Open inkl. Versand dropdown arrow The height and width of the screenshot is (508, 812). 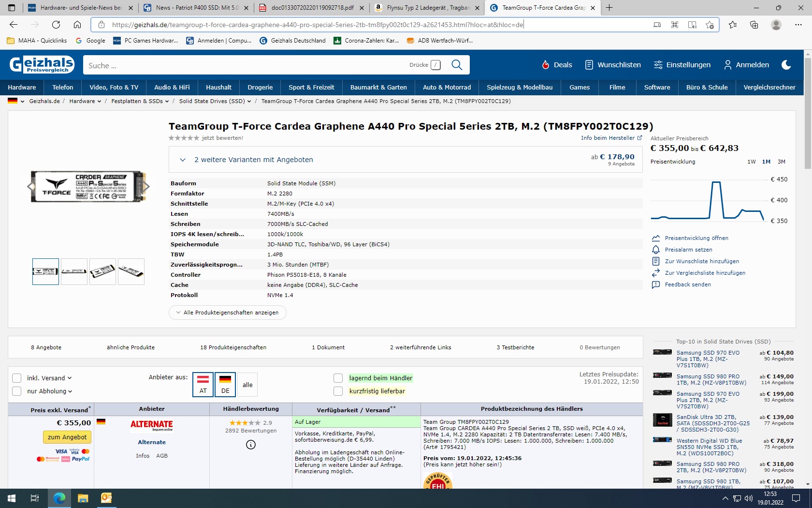coord(70,378)
